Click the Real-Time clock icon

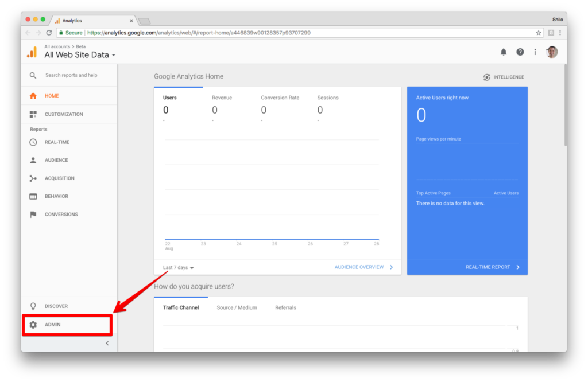(x=33, y=142)
